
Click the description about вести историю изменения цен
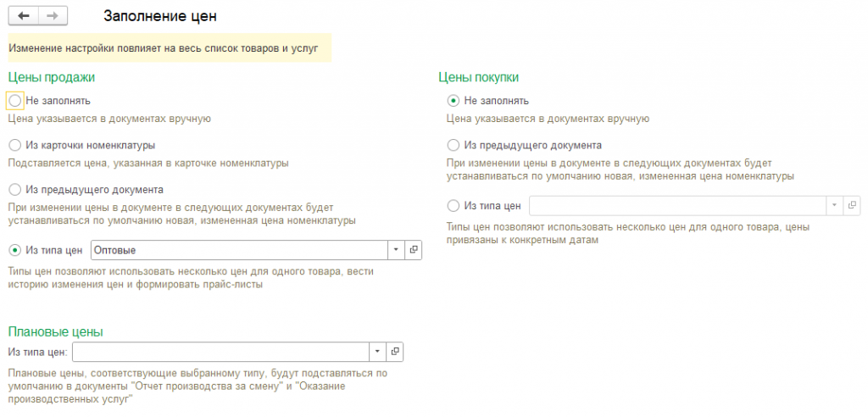[191, 279]
